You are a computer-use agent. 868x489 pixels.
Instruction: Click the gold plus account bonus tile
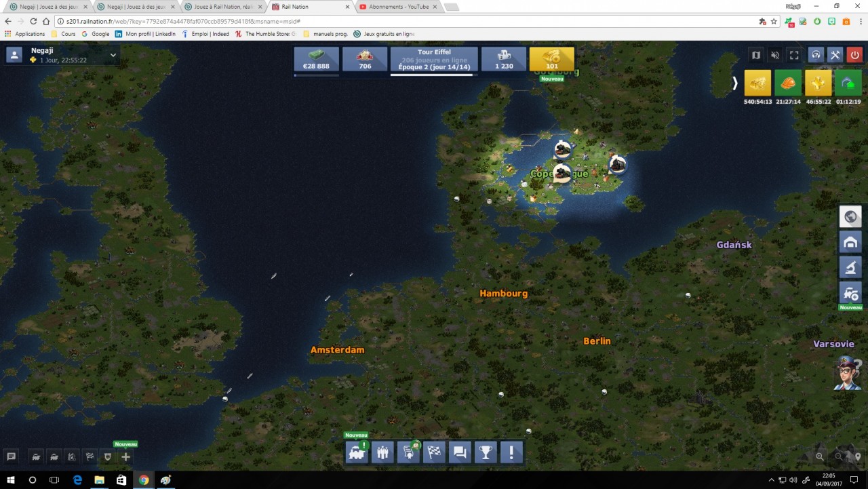818,83
